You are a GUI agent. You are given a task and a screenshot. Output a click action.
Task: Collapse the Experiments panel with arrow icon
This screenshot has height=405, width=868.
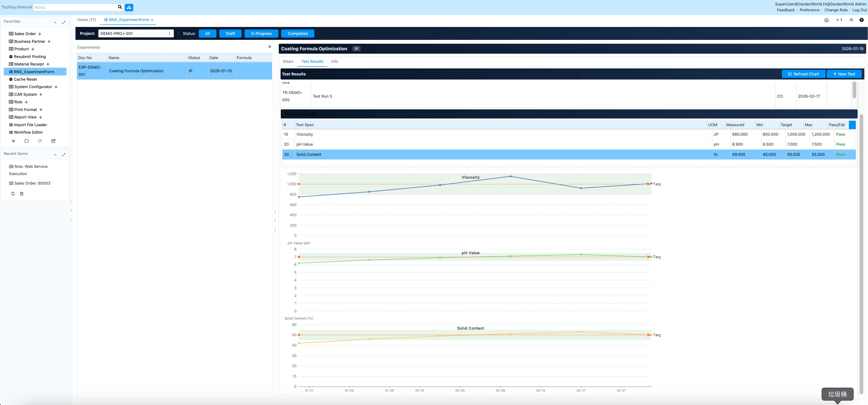[269, 47]
